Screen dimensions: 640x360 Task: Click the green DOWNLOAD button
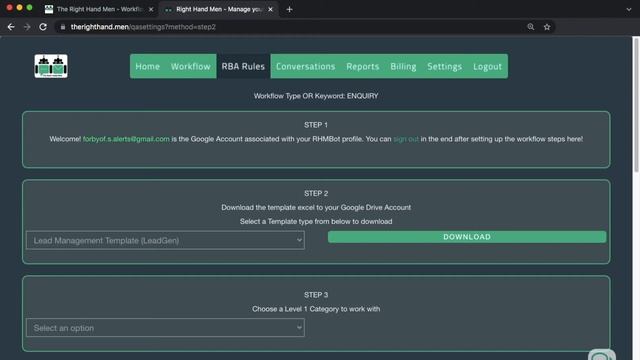click(467, 237)
